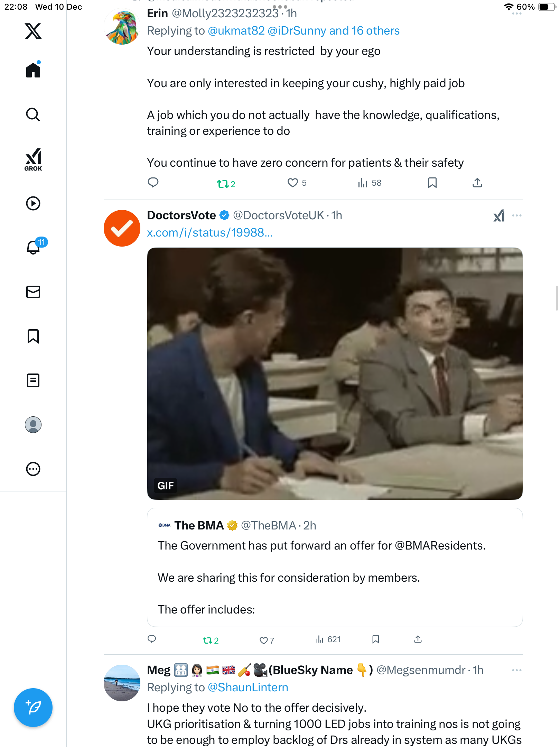Play the Mr Bean GIF
The image size is (560, 747).
[x=335, y=373]
